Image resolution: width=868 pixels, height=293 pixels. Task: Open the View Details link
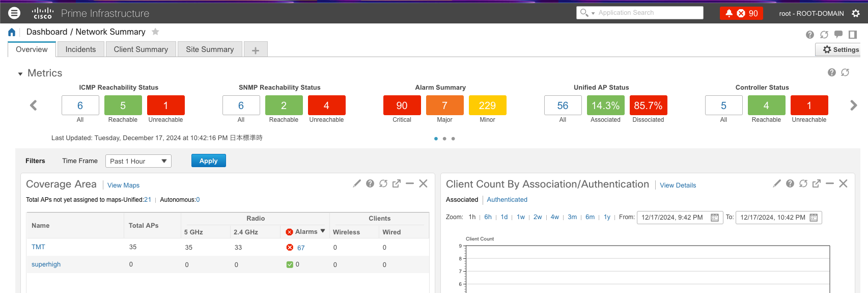pyautogui.click(x=678, y=185)
